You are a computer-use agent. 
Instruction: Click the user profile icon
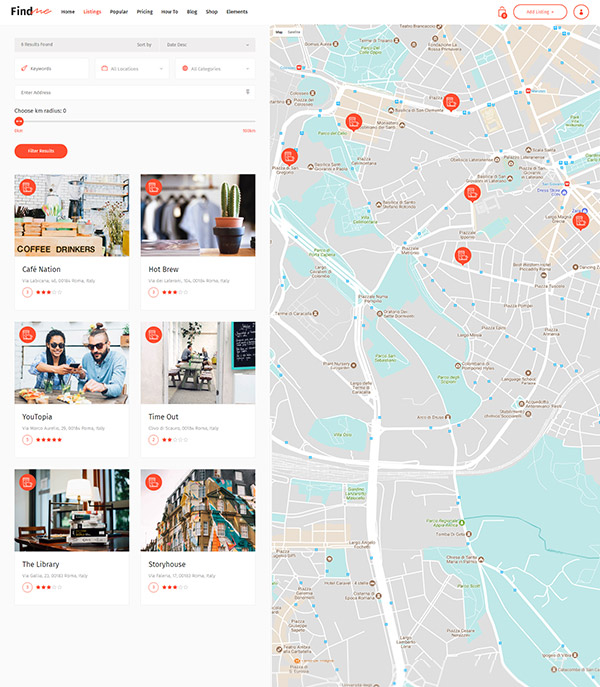coord(582,12)
